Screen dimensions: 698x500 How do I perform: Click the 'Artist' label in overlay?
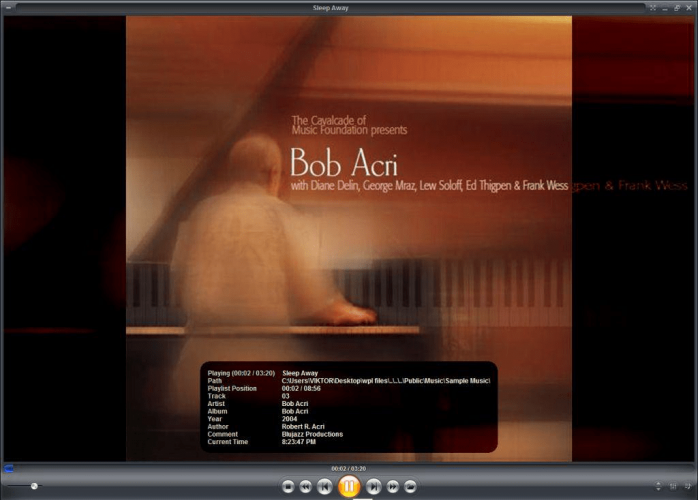pos(216,403)
